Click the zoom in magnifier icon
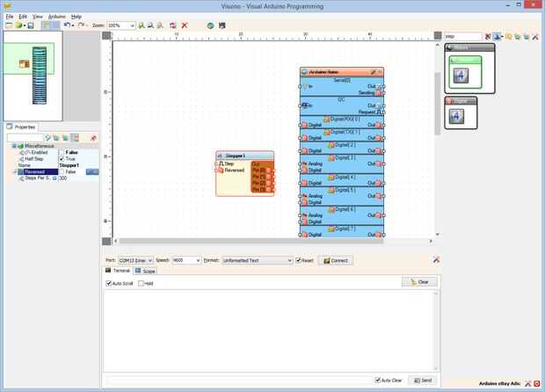545x392 pixels. [142, 25]
